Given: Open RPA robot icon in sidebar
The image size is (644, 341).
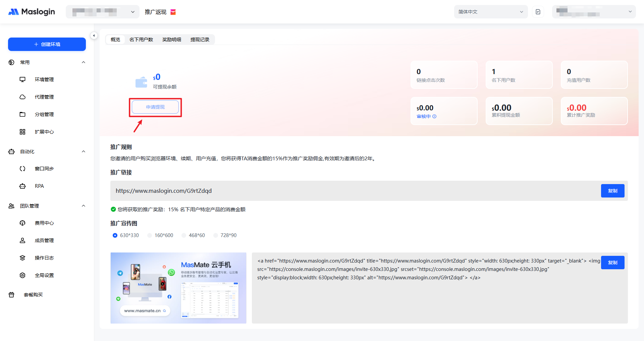Looking at the screenshot, I should pyautogui.click(x=22, y=186).
